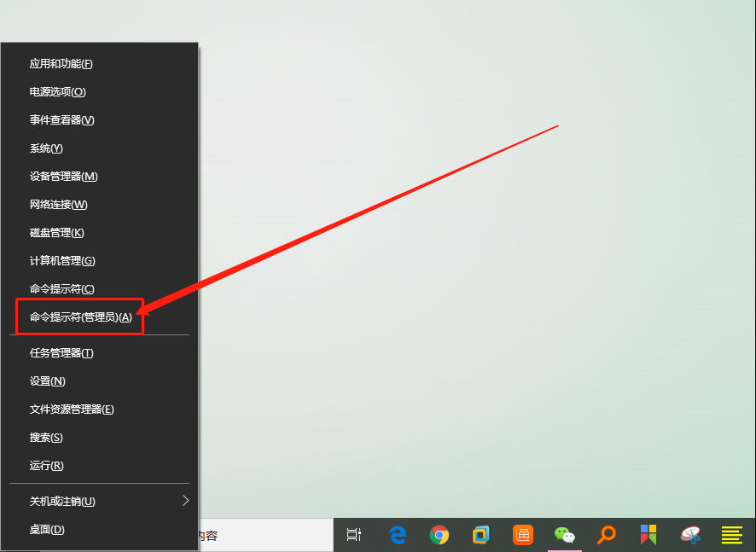Open the orange 通 app in the taskbar
The image size is (756, 552).
click(x=522, y=536)
